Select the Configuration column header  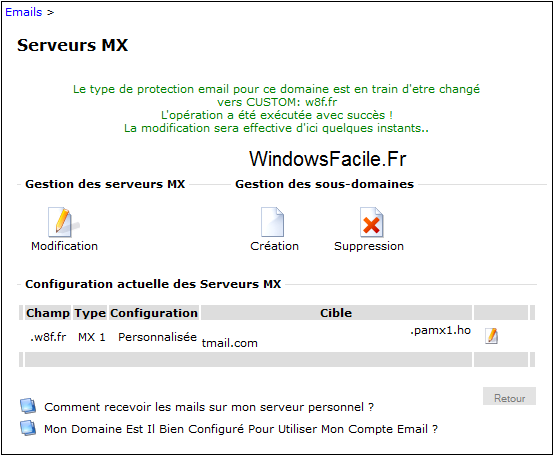[154, 313]
